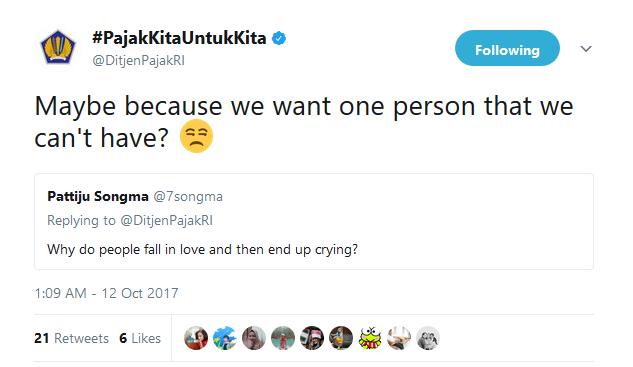
Task: View the 6 Likes list
Action: pos(140,338)
